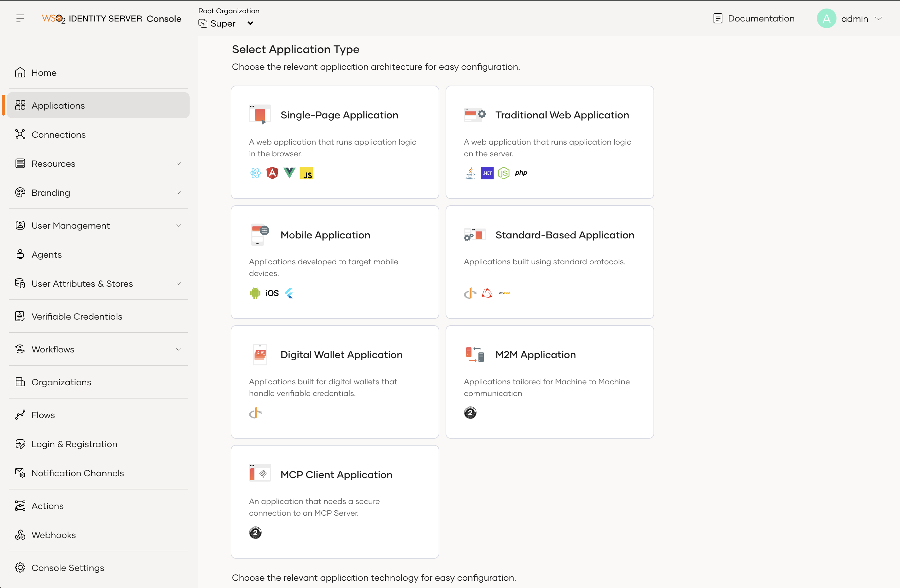Click the green admin avatar circle
Image resolution: width=900 pixels, height=588 pixels.
(826, 19)
